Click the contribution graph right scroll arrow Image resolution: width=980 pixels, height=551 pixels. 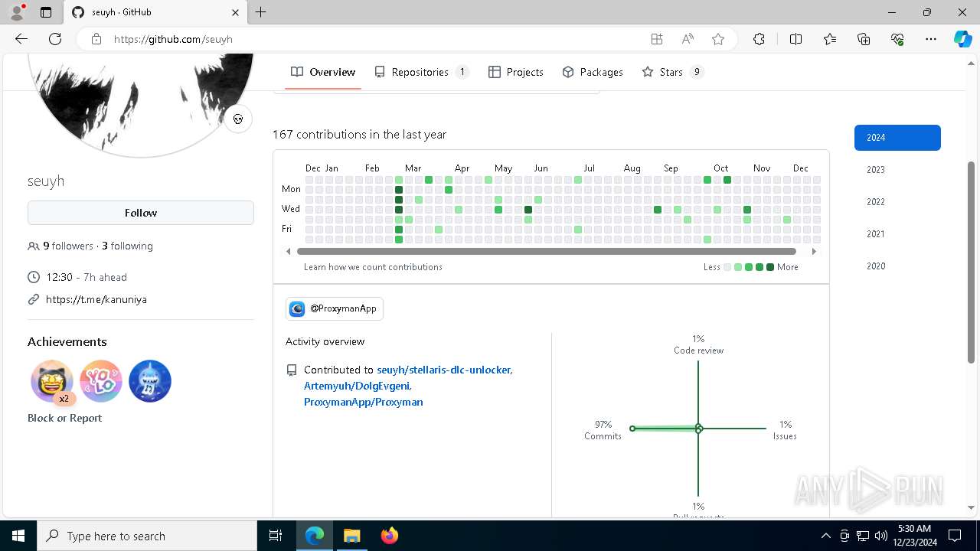click(814, 251)
